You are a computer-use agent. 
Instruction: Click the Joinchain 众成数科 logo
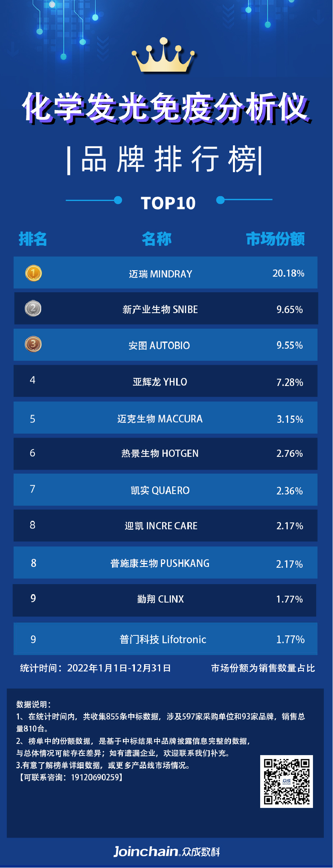click(166, 851)
